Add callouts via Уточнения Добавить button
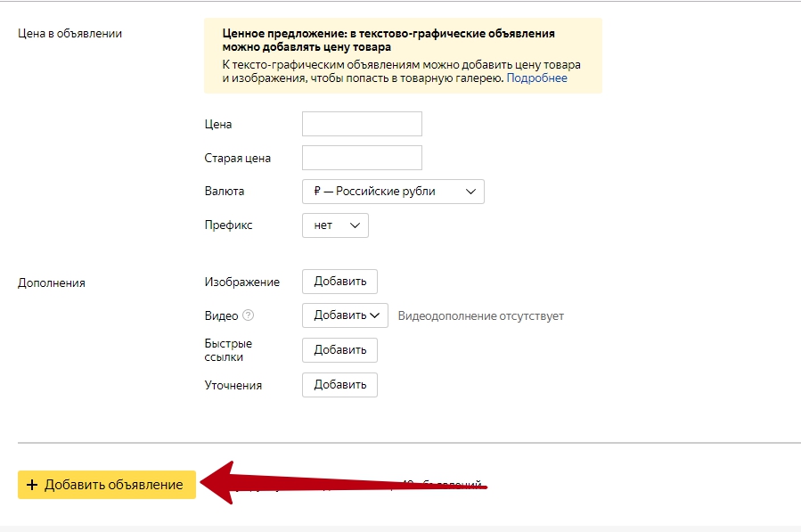 coord(339,385)
